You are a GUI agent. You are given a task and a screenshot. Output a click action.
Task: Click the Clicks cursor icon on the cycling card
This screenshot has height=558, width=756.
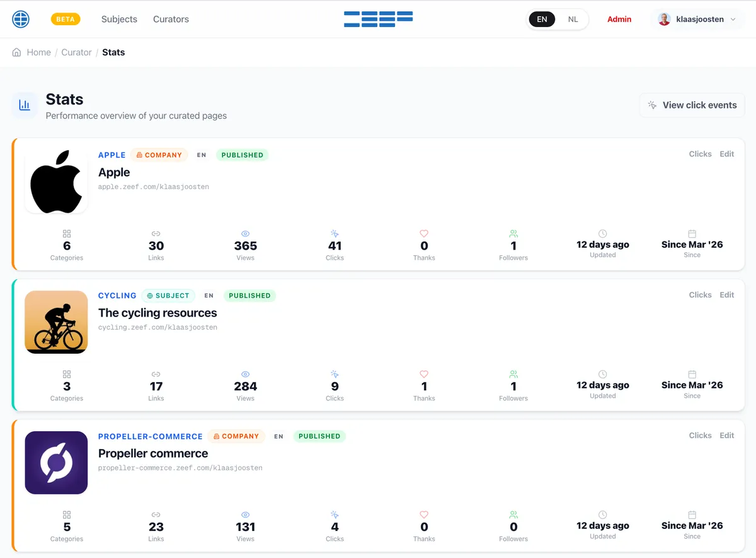(335, 375)
